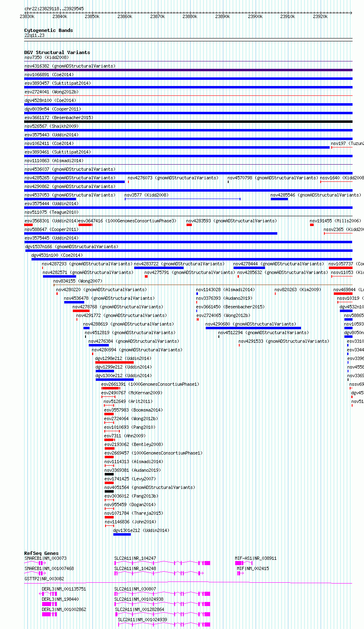Click nsv4275791 gnomAD variant label
This screenshot has height=629, width=364.
(190, 273)
